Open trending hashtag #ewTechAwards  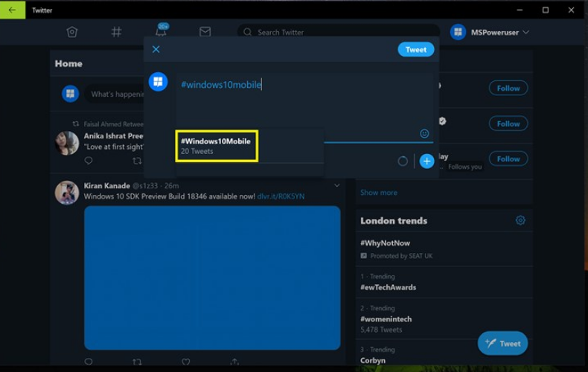tap(388, 287)
